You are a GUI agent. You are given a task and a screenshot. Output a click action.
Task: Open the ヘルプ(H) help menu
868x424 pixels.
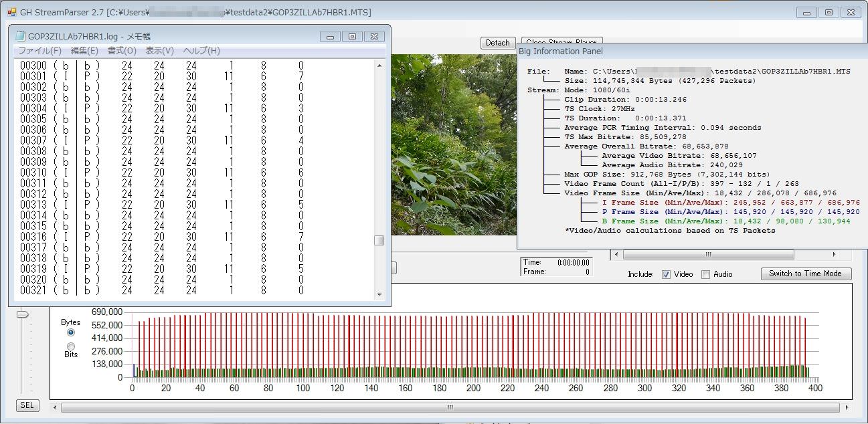(201, 51)
